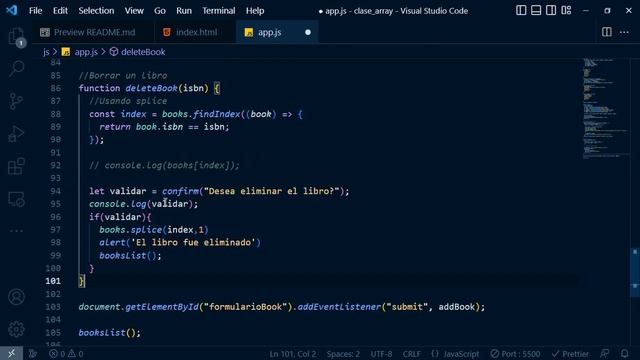The height and width of the screenshot is (360, 640).
Task: Click addEventListener on line 103
Action: click(x=339, y=307)
